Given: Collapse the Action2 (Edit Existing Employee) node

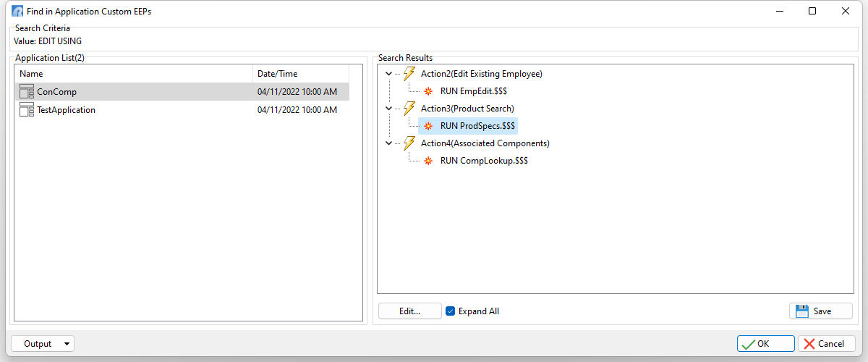Looking at the screenshot, I should coord(389,74).
